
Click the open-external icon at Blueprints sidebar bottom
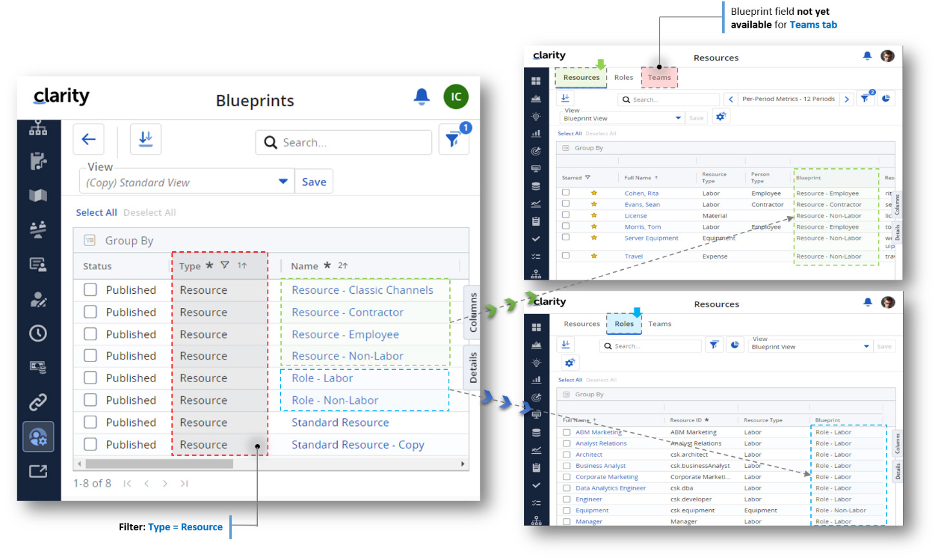38,472
